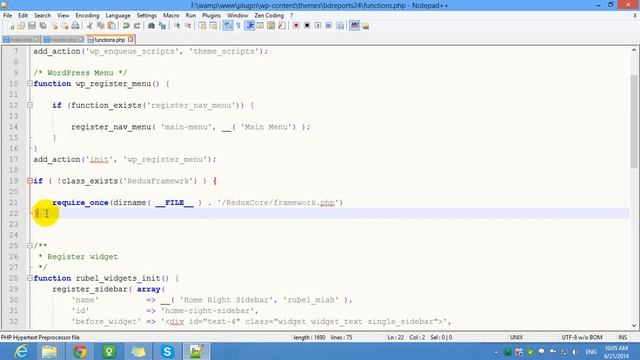
Task: Click the length : 1690 status text
Action: click(309, 338)
